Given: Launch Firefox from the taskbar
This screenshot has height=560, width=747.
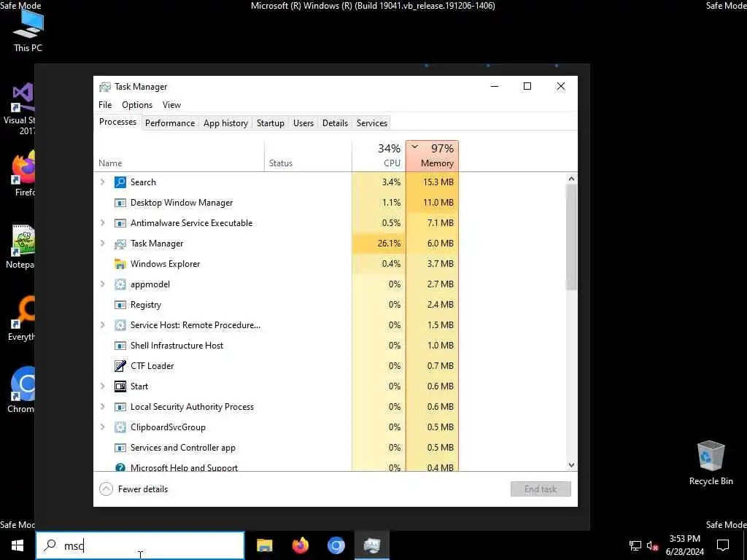Looking at the screenshot, I should coord(300,545).
